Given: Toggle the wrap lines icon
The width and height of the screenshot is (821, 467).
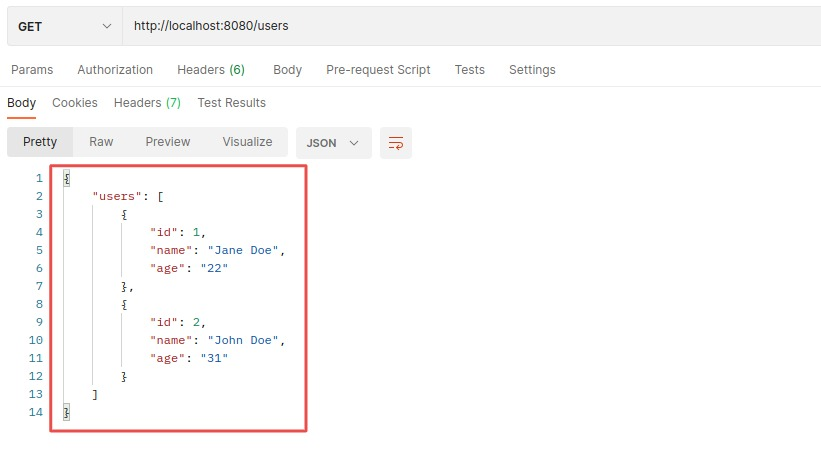Looking at the screenshot, I should coord(396,142).
